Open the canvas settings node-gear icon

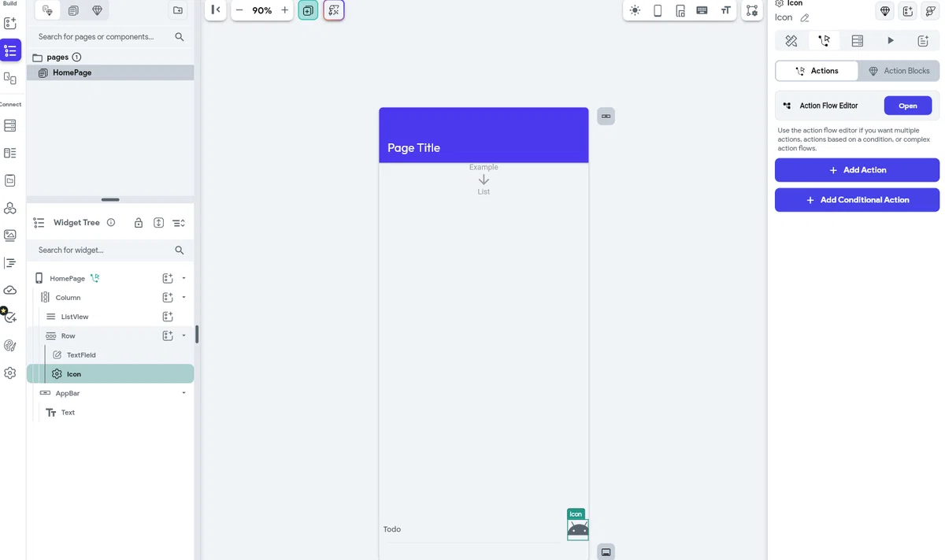coord(752,10)
